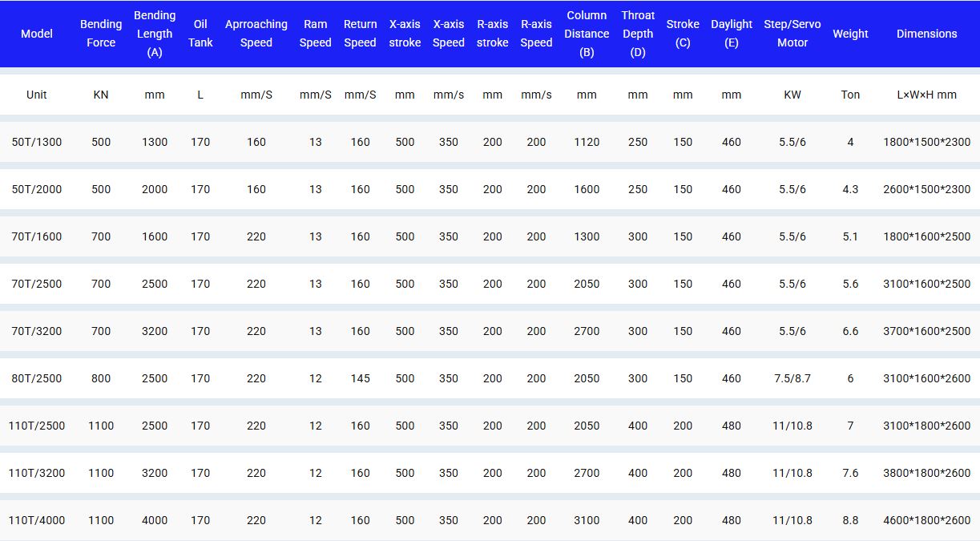Click model 70T/2500

[x=37, y=284]
